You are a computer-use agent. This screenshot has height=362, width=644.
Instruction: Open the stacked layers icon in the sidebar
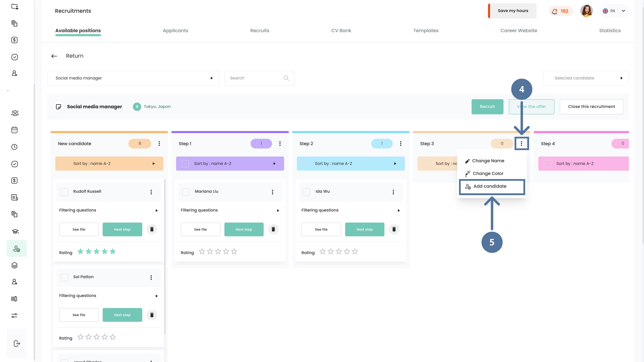[14, 265]
